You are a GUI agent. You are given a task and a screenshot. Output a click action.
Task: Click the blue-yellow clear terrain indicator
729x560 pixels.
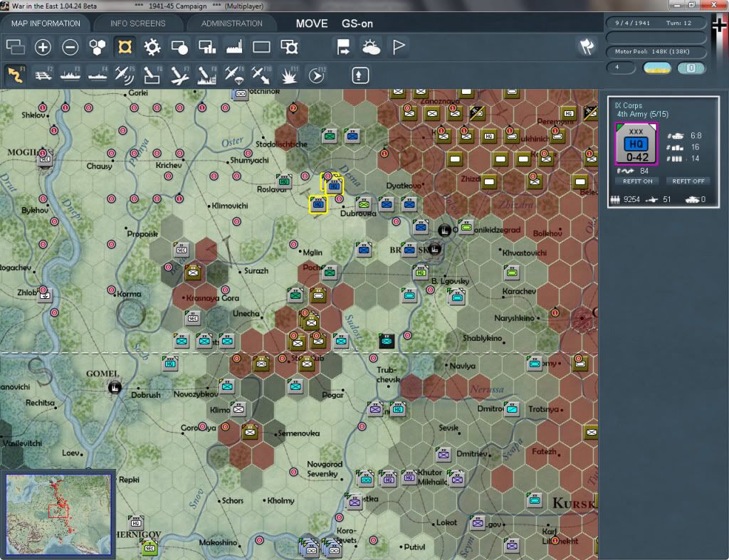pyautogui.click(x=656, y=68)
